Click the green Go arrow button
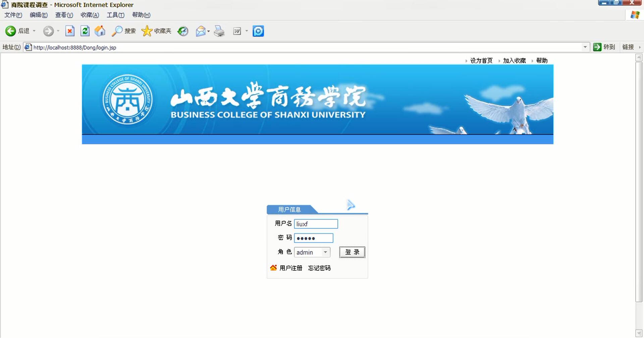 pos(597,47)
